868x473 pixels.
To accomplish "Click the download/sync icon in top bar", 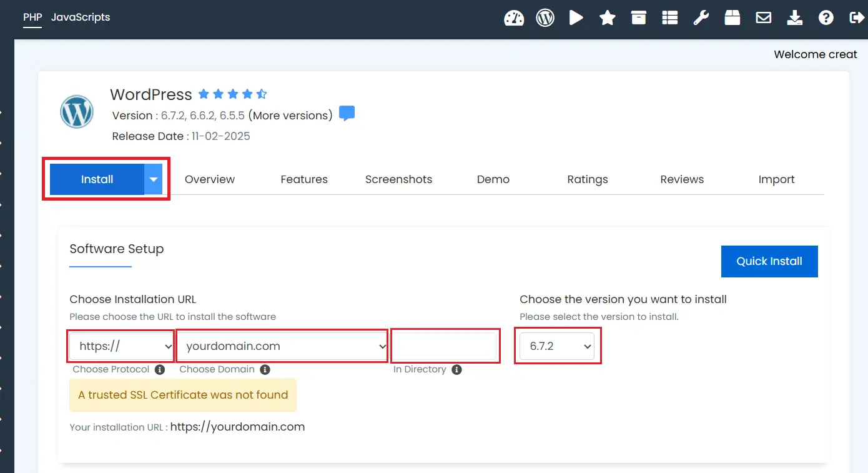I will pyautogui.click(x=794, y=18).
